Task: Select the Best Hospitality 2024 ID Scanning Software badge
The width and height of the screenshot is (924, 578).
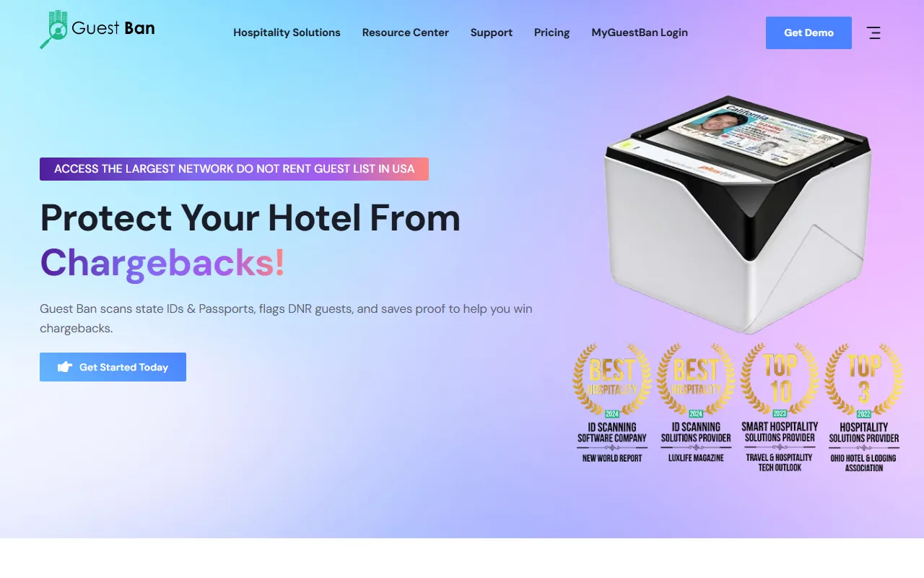Action: pos(612,403)
